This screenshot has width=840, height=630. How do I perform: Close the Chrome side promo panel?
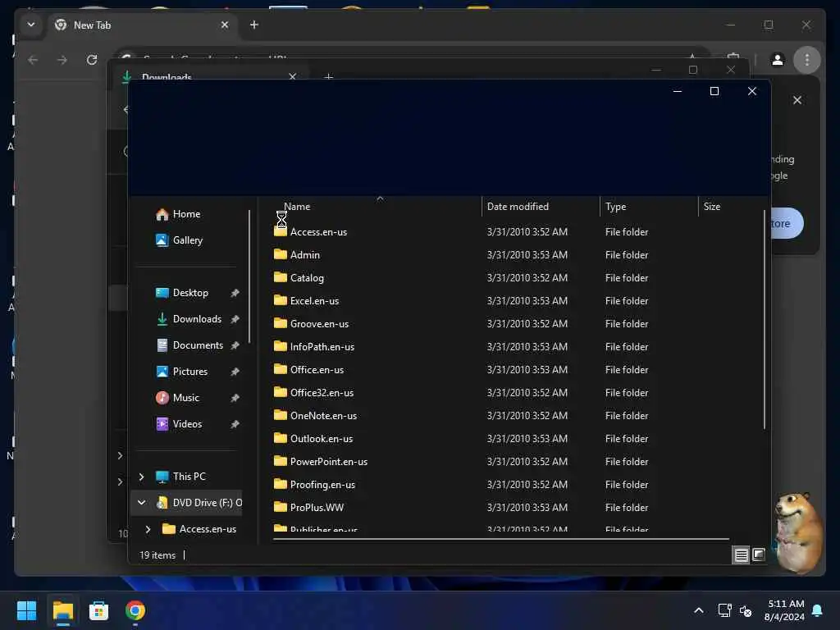797,100
